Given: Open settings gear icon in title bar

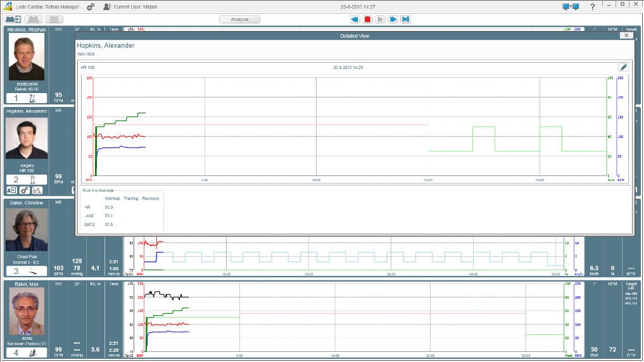Looking at the screenshot, I should pyautogui.click(x=90, y=6).
